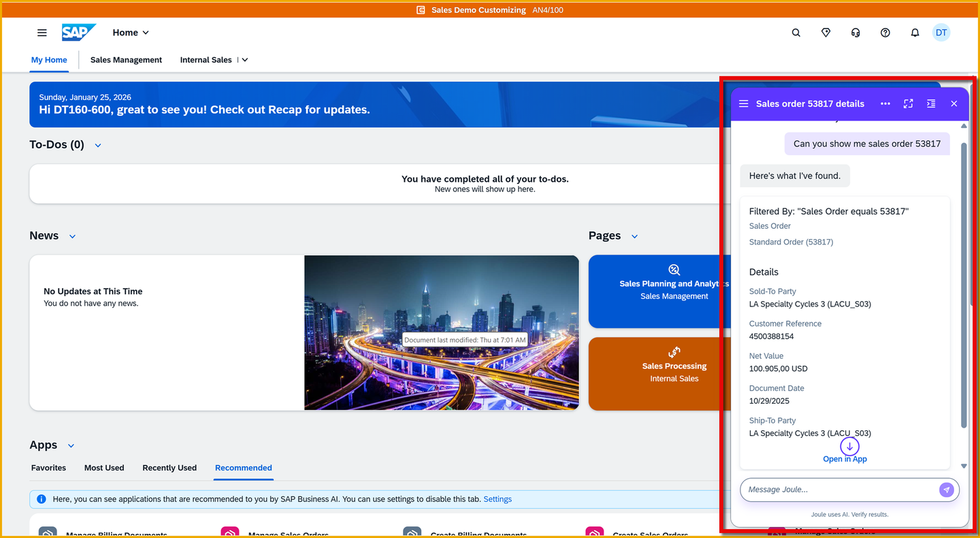Click "Here's what I've found." reply
The image size is (980, 538).
pos(795,176)
